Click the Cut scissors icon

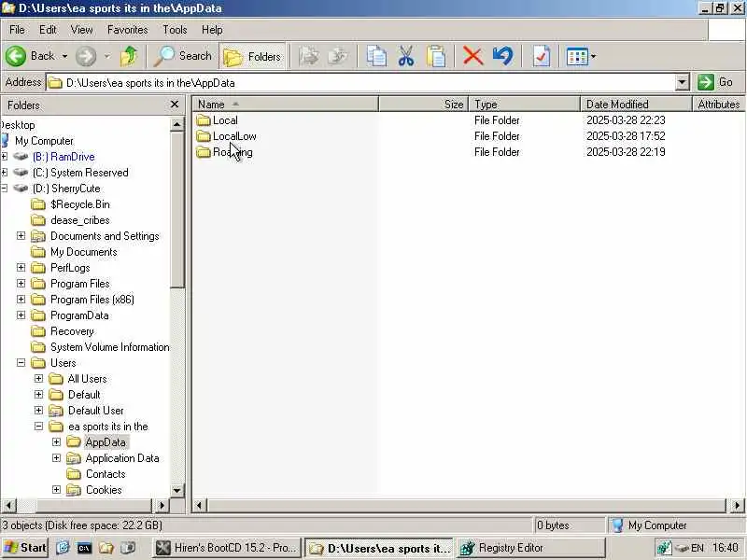point(406,56)
